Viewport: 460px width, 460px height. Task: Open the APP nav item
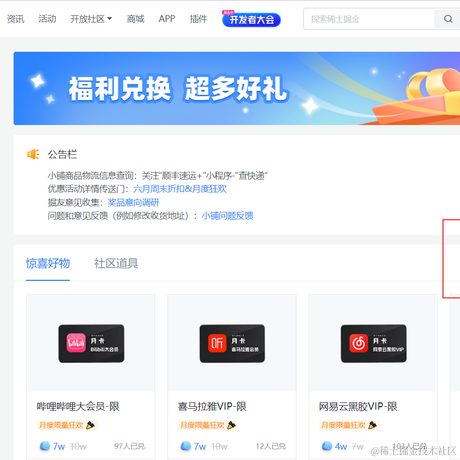click(167, 19)
